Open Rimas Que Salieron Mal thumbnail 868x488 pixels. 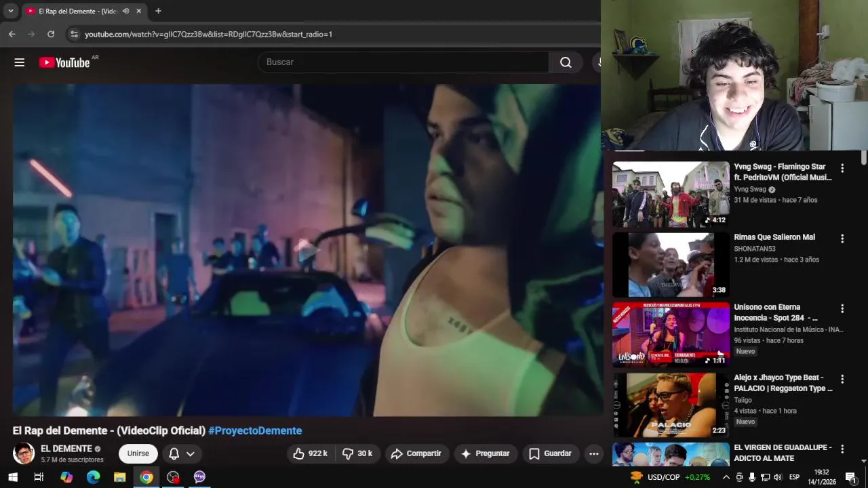(671, 264)
